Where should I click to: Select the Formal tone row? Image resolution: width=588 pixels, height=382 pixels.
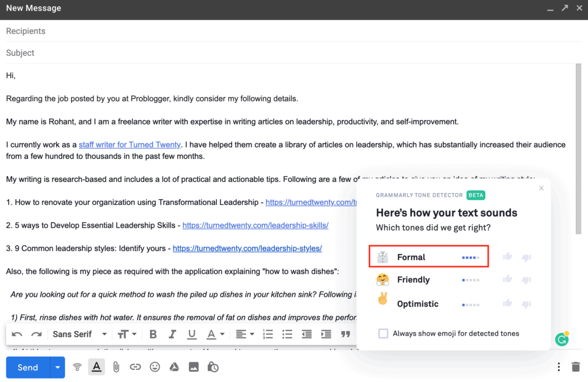(428, 256)
